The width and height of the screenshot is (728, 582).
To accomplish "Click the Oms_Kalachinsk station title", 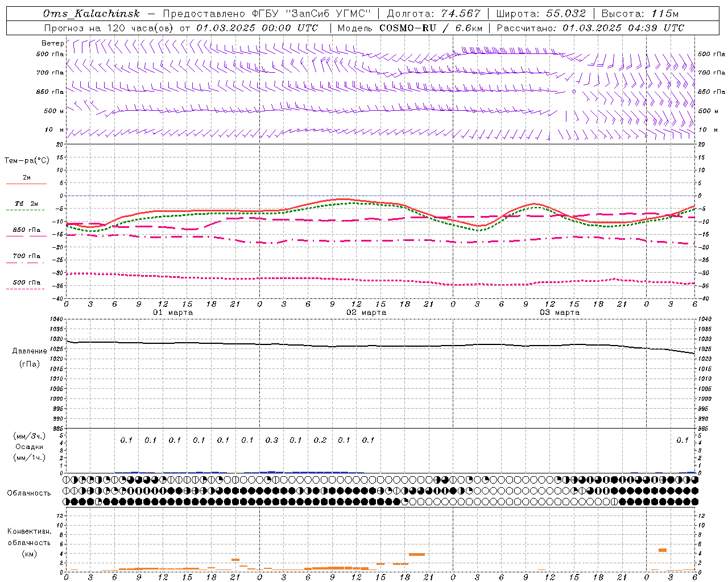I will [91, 14].
